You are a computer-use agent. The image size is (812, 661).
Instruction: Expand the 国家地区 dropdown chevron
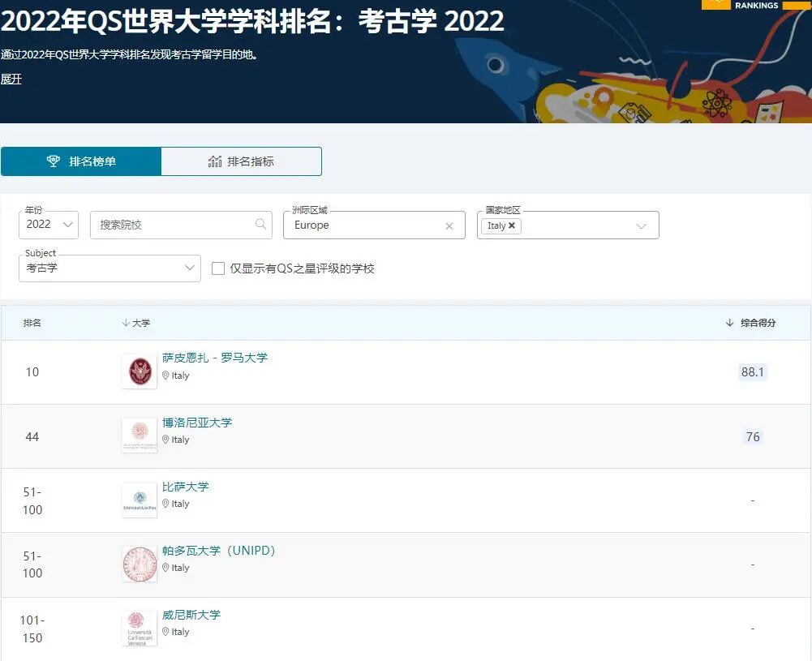[643, 225]
